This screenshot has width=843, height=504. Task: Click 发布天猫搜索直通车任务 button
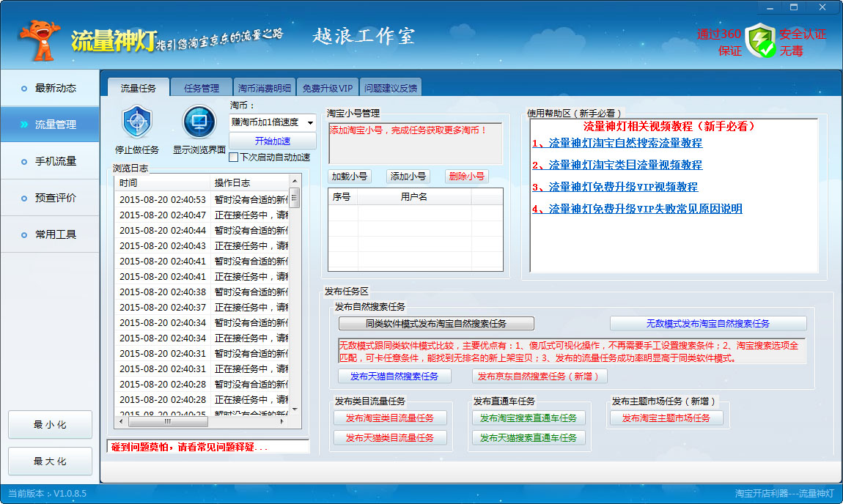(529, 438)
